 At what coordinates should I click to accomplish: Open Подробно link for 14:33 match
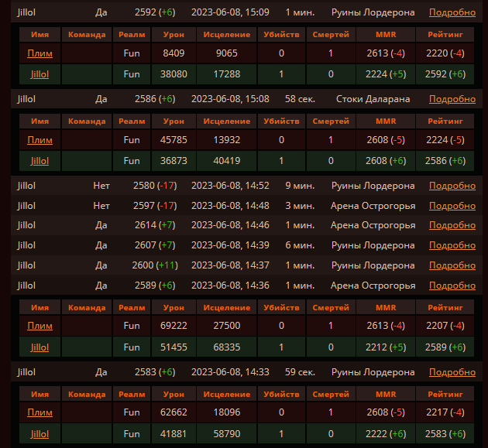[x=452, y=372]
